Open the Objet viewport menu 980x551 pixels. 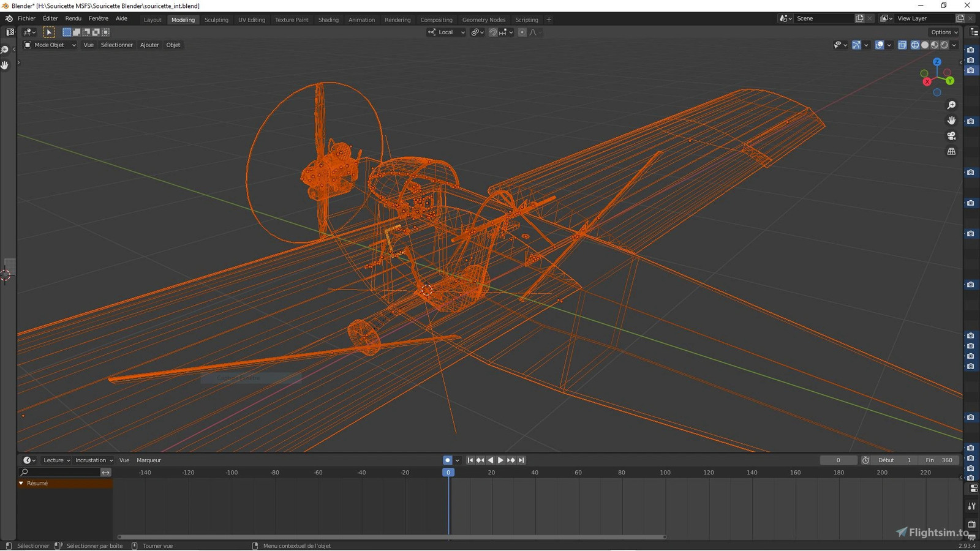pos(173,45)
